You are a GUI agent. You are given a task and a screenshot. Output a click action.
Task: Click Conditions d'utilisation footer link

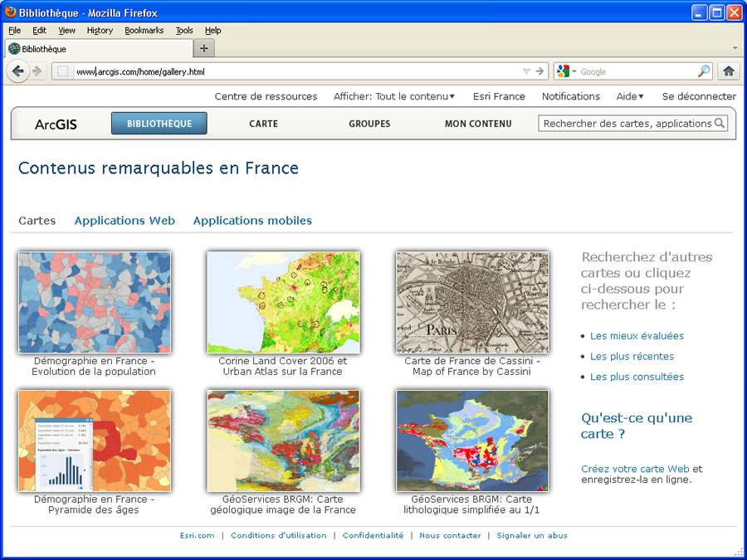(x=279, y=535)
